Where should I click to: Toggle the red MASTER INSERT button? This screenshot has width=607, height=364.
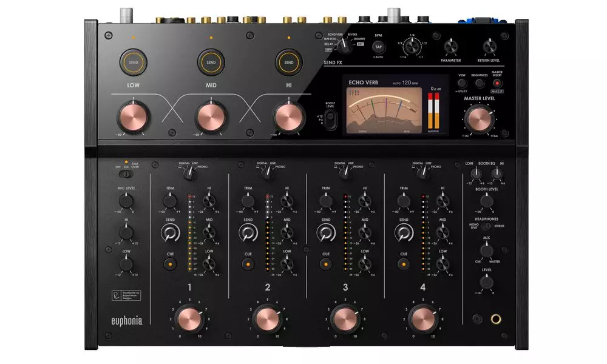(497, 83)
